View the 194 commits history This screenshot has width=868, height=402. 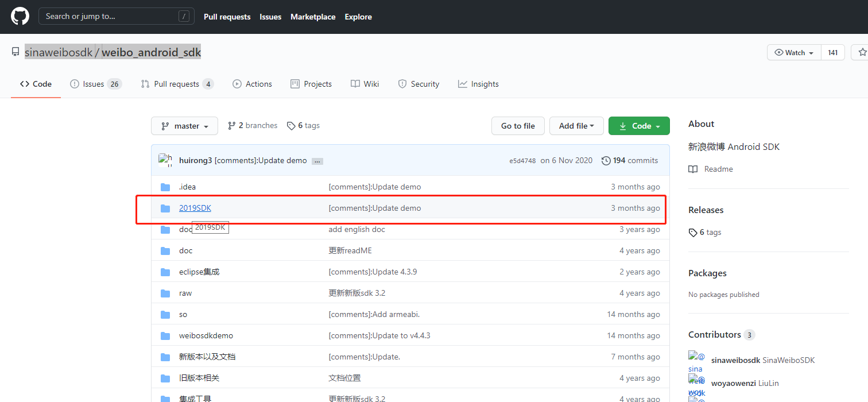(x=630, y=160)
